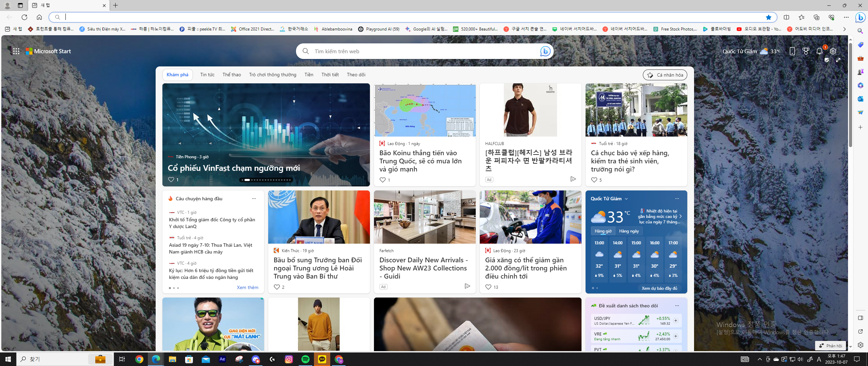
Task: Expand Quốc Tử Giám location dropdown
Action: click(626, 199)
